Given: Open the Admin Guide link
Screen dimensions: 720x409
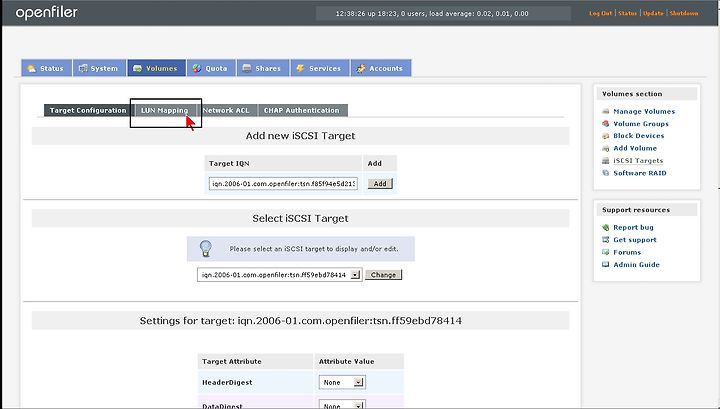Looking at the screenshot, I should point(636,264).
